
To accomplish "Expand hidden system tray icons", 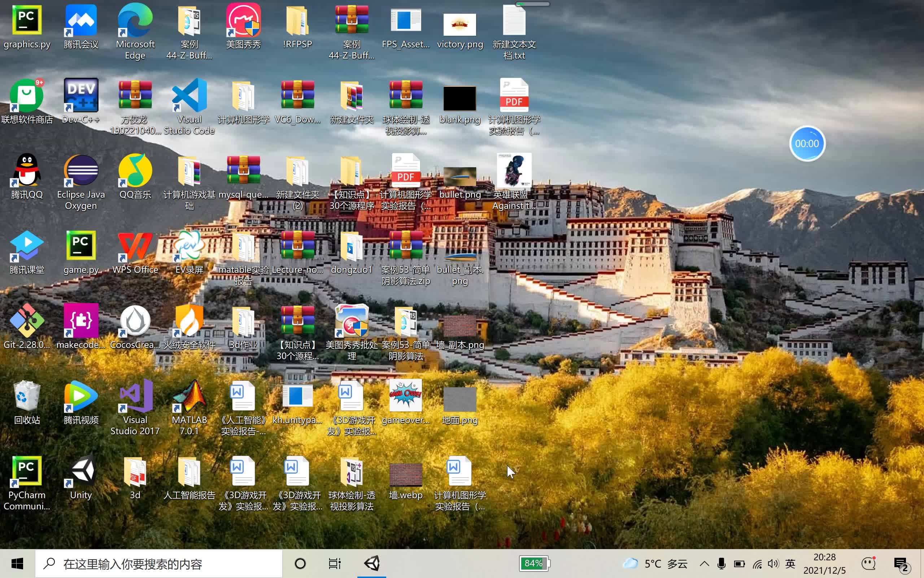I will (x=705, y=564).
